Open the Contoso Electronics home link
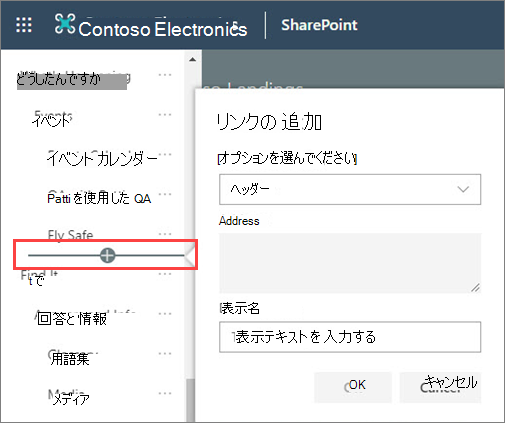This screenshot has width=505, height=423. point(163,28)
